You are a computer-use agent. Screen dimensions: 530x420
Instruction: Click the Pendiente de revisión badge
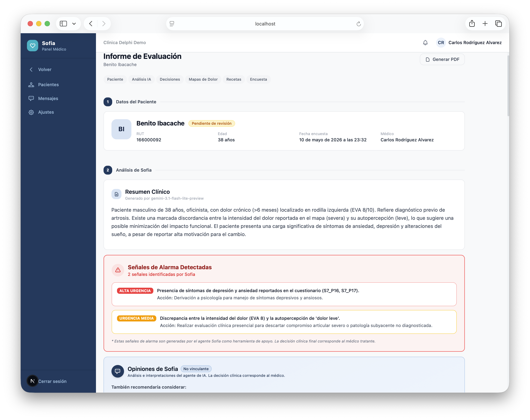coord(212,123)
